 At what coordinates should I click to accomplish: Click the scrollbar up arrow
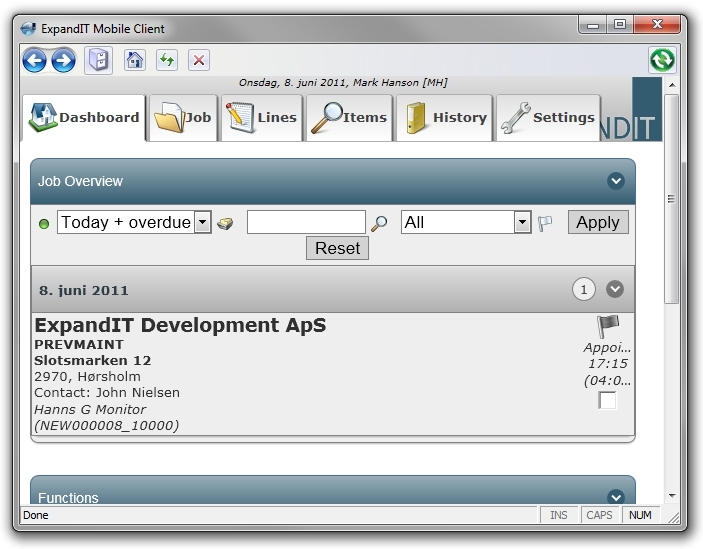[x=672, y=85]
